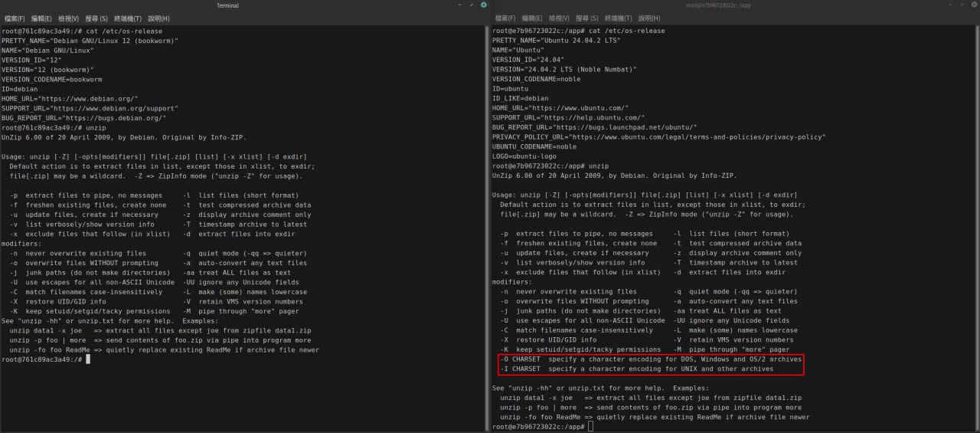Click ID=ubuntu line in right terminal
The width and height of the screenshot is (980, 433).
point(511,89)
